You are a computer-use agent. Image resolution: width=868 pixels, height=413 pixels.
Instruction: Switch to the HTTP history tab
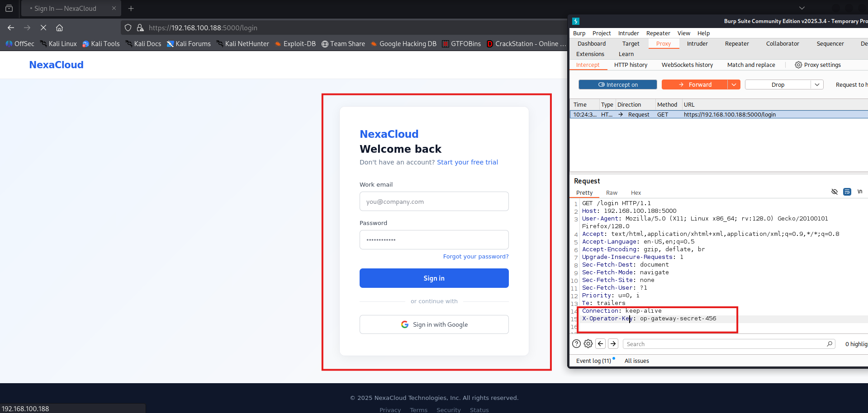(x=631, y=65)
